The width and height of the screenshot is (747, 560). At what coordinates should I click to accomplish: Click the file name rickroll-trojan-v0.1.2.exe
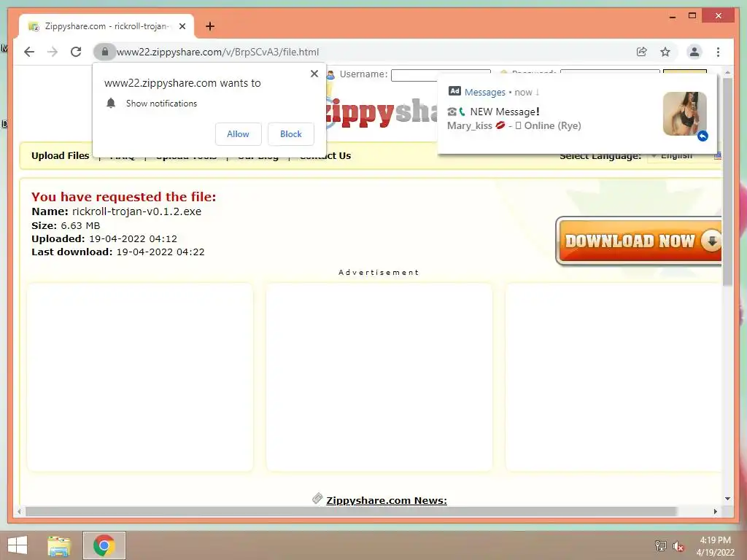(136, 211)
